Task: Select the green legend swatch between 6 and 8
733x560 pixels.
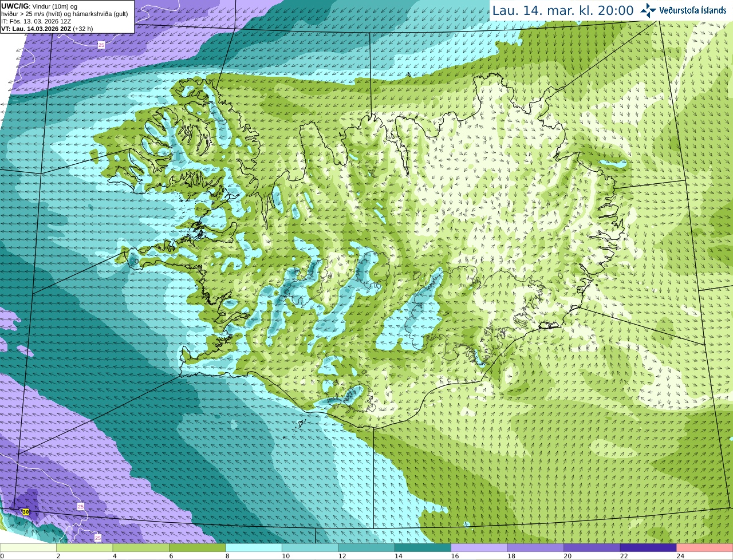Action: click(x=198, y=548)
